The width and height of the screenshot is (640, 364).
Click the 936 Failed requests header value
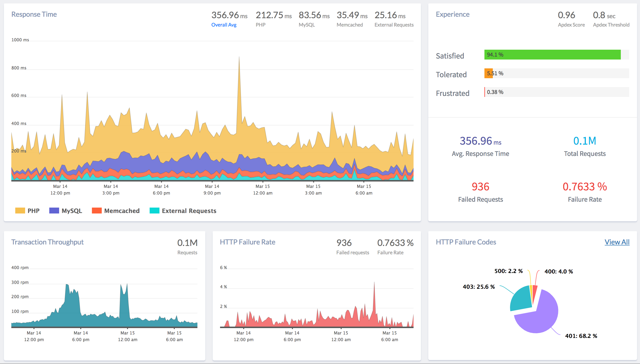(344, 243)
